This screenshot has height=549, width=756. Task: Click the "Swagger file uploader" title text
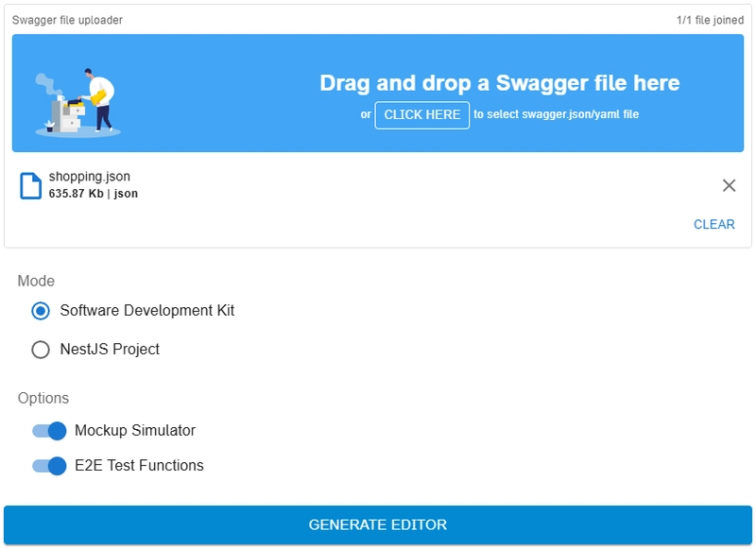pyautogui.click(x=67, y=20)
